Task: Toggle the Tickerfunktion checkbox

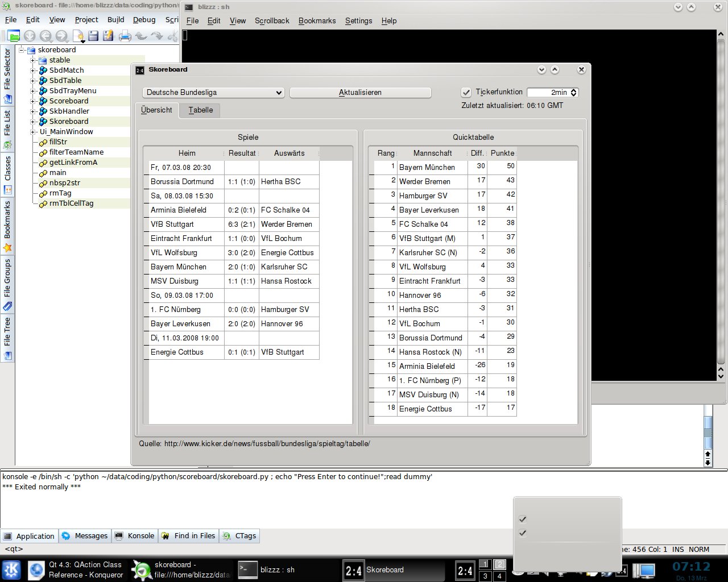Action: click(x=466, y=92)
